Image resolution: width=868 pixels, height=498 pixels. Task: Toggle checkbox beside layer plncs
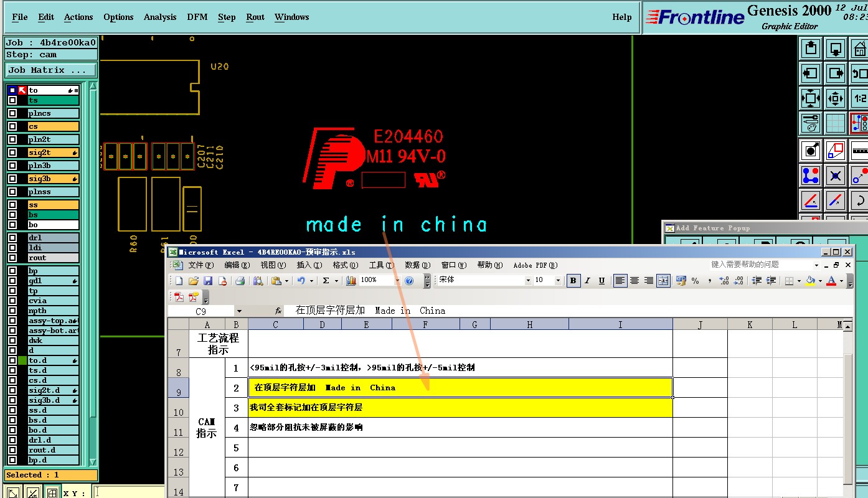12,113
